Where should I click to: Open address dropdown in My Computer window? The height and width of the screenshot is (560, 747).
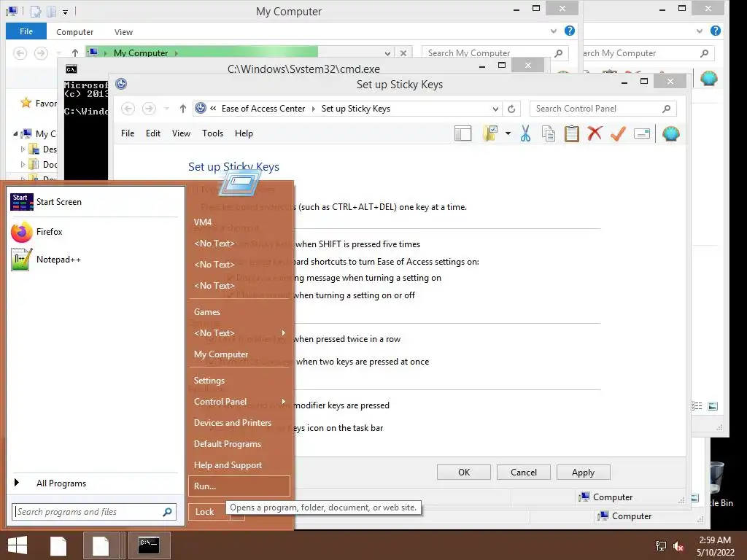click(387, 53)
